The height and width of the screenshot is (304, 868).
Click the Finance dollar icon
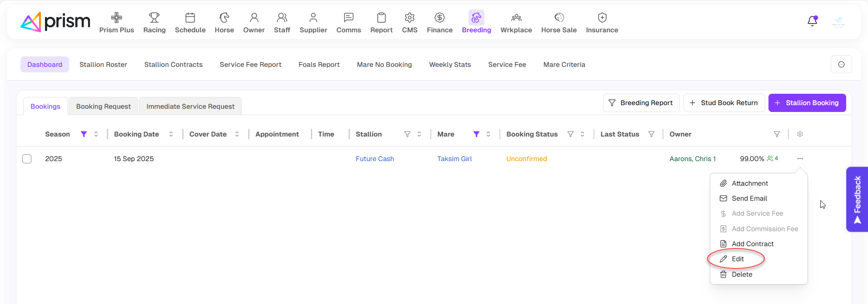click(439, 18)
